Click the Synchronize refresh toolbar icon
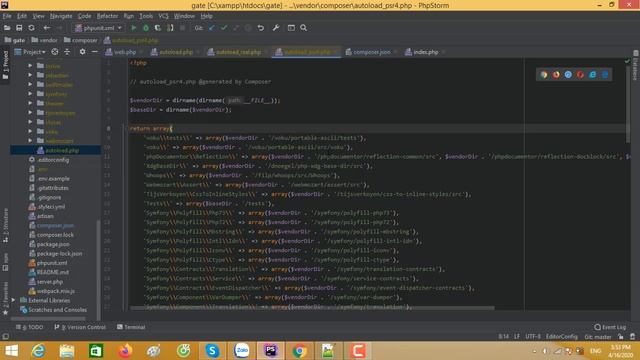Image resolution: width=640 pixels, height=360 pixels. click(31, 28)
